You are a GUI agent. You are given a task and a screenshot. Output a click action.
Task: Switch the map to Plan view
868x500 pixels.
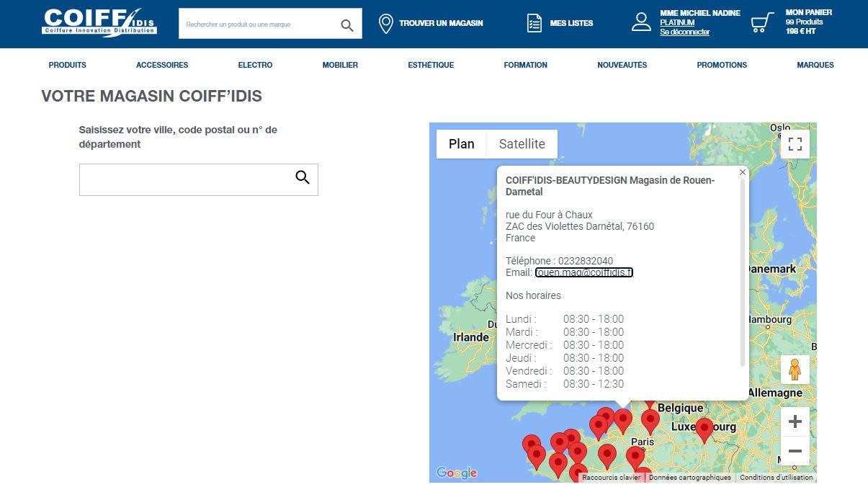tap(462, 144)
